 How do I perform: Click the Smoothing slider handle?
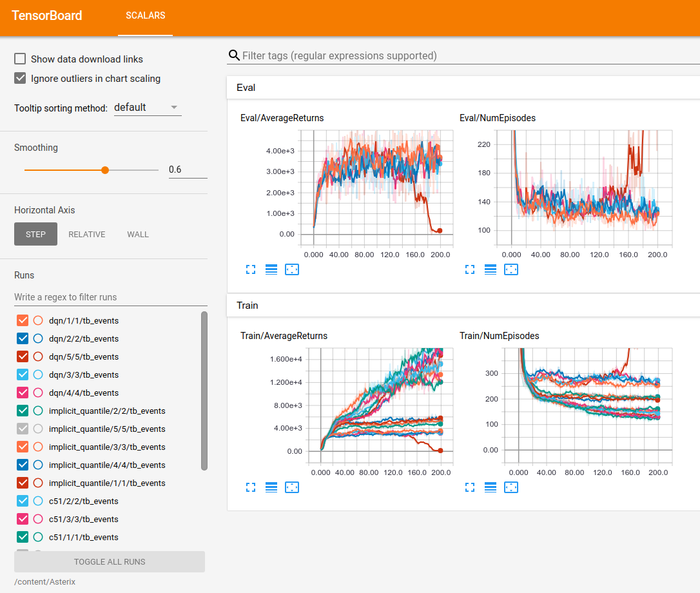[105, 170]
